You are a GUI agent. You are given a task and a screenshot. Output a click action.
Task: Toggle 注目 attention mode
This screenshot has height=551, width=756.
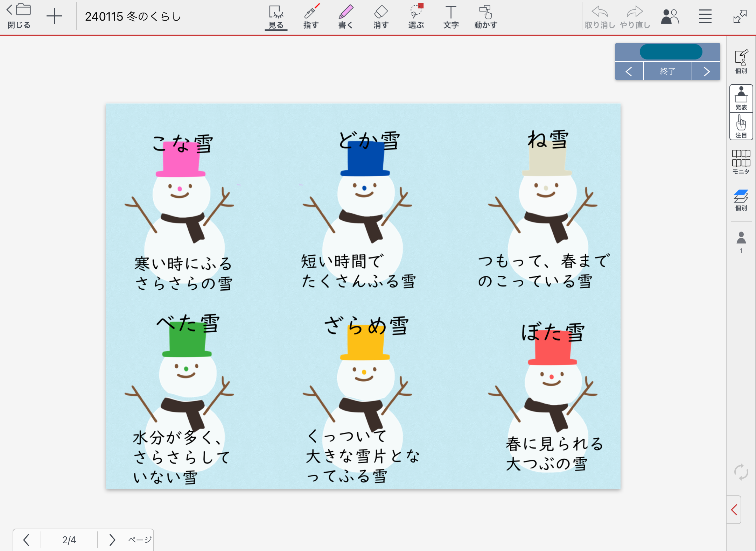coord(741,126)
